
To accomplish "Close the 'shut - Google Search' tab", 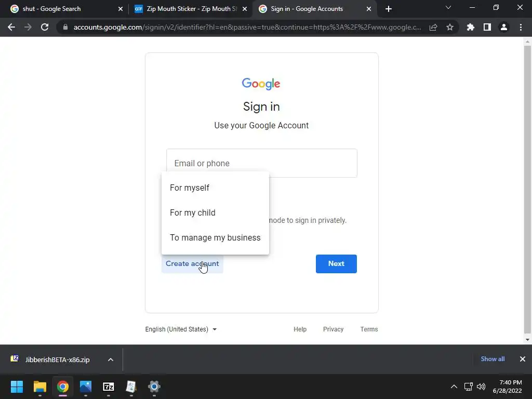I will coord(121,9).
